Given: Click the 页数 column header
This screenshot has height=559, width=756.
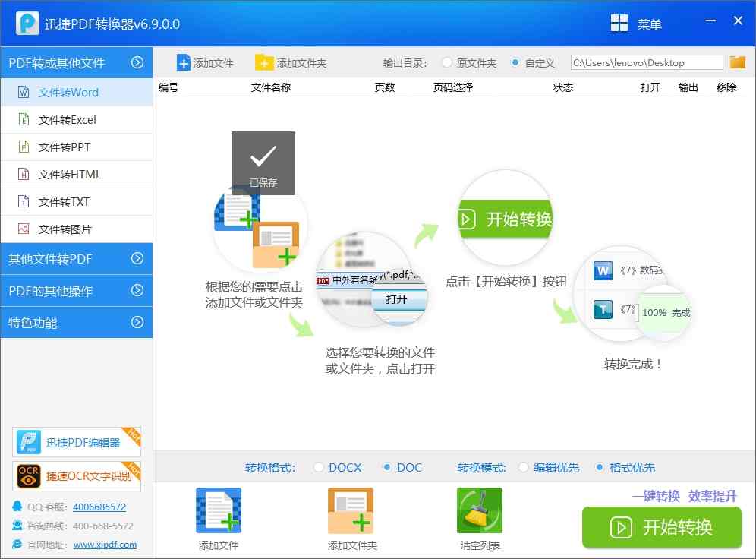Looking at the screenshot, I should 385,87.
